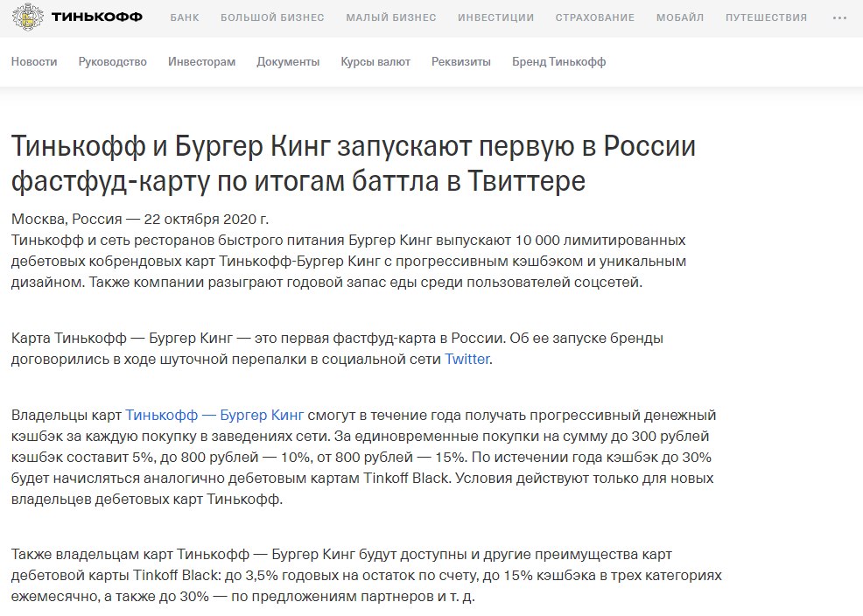Open the ПУТЕШЕСТВИЯ section
Screen dimensions: 863x616
pyautogui.click(x=766, y=17)
